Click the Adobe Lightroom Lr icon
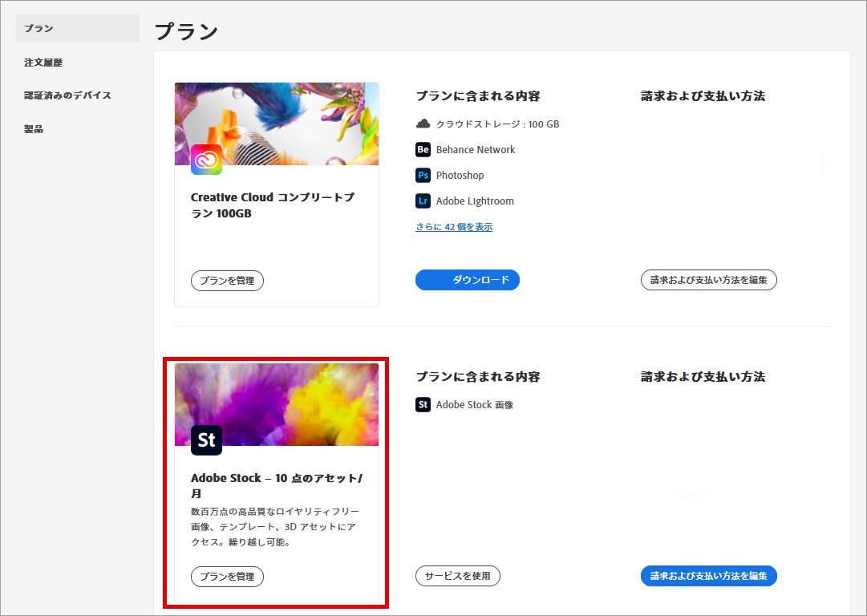Viewport: 867px width, 616px height. (x=423, y=201)
